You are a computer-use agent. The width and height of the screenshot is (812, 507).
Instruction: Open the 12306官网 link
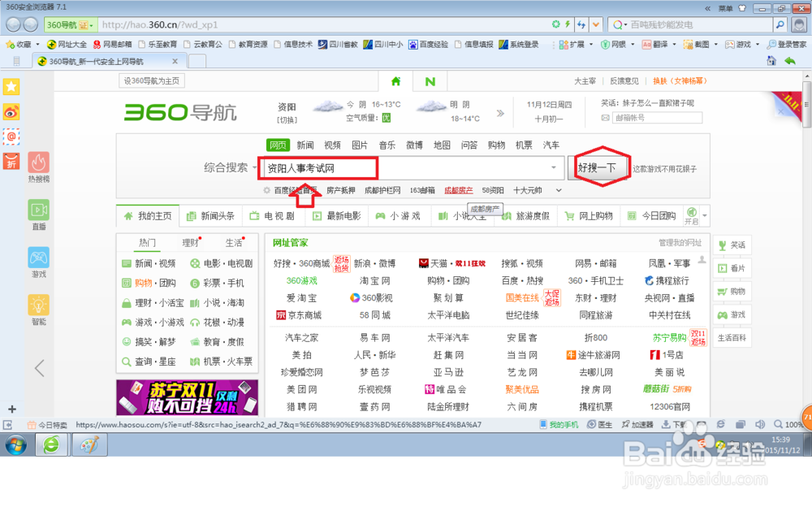click(670, 407)
